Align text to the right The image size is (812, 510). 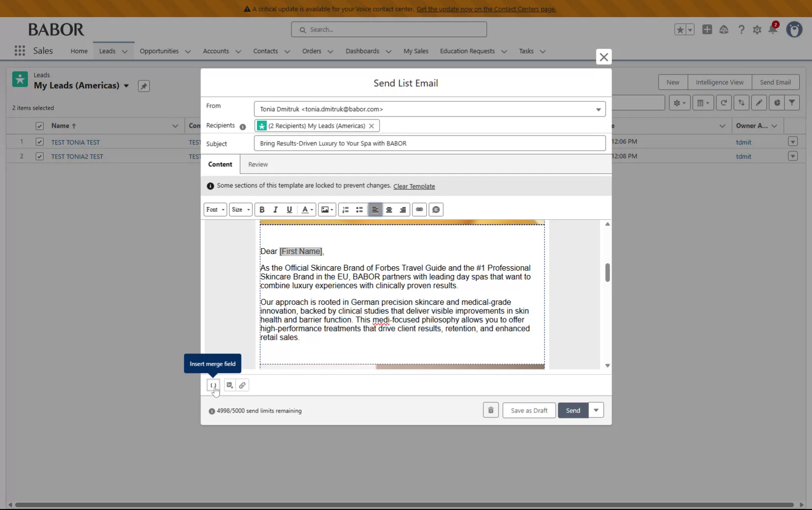pos(403,209)
